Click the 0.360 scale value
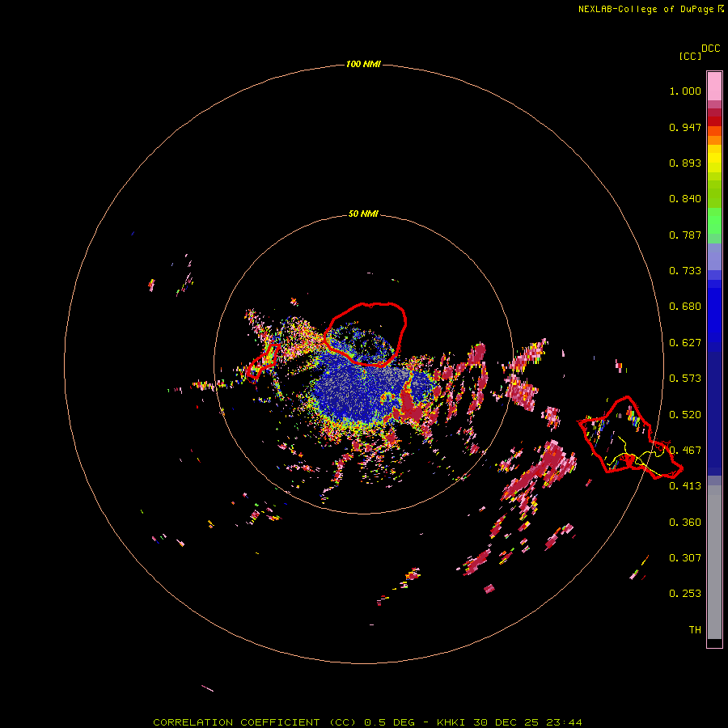 pos(685,523)
